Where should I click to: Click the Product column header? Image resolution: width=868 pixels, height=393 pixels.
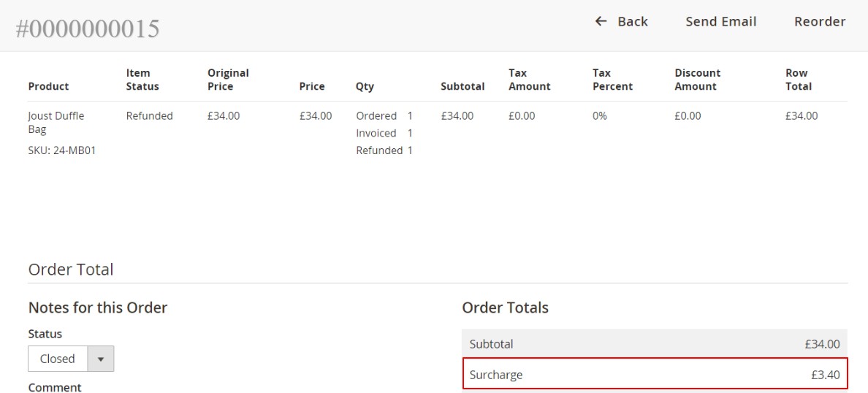[48, 86]
